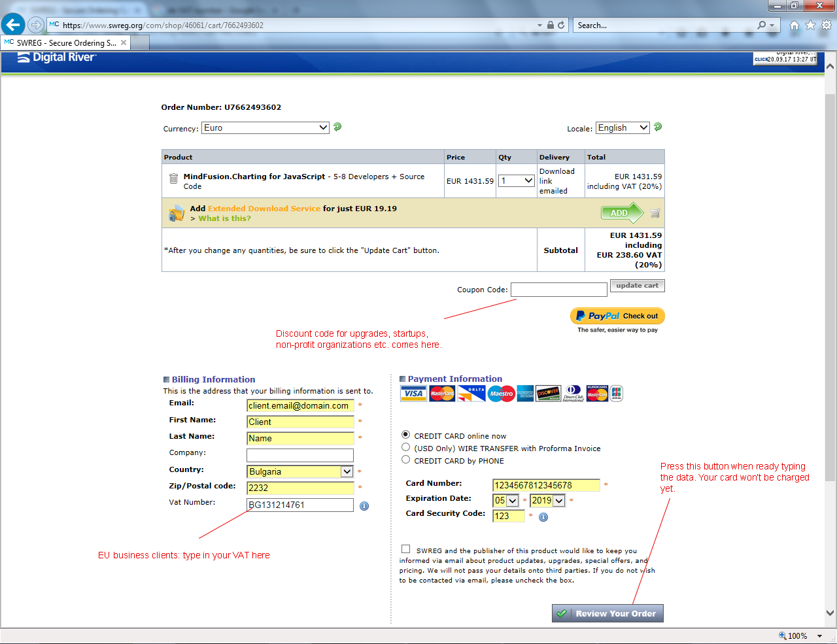
Task: Click the PayPal Check out button
Action: 617,316
